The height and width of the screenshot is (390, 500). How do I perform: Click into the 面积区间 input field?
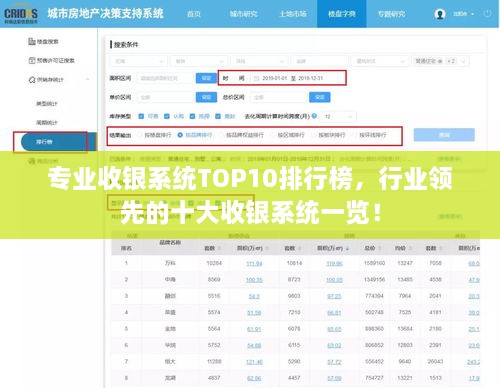[x=165, y=78]
